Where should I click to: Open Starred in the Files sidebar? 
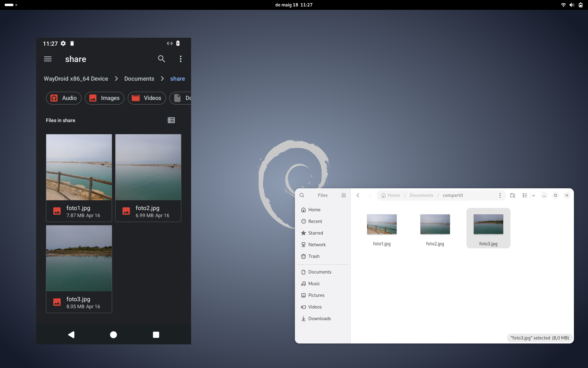323,233
